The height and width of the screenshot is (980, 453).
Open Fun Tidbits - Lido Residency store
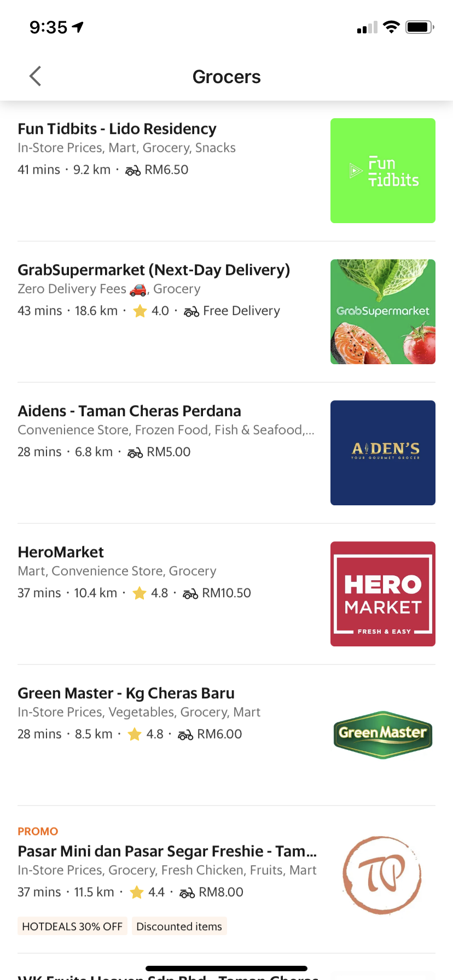click(117, 129)
